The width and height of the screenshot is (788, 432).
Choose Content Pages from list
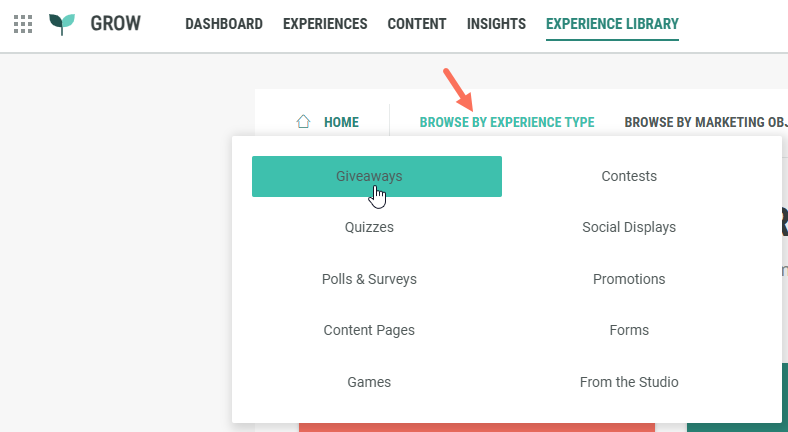click(x=369, y=330)
